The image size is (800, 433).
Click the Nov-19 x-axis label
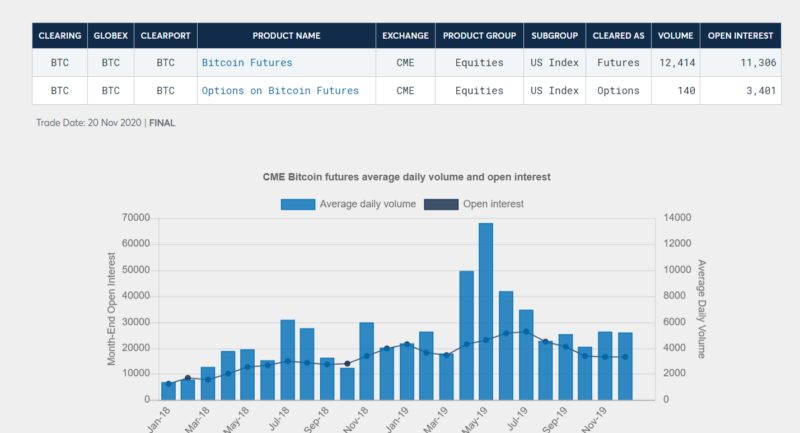coord(594,420)
